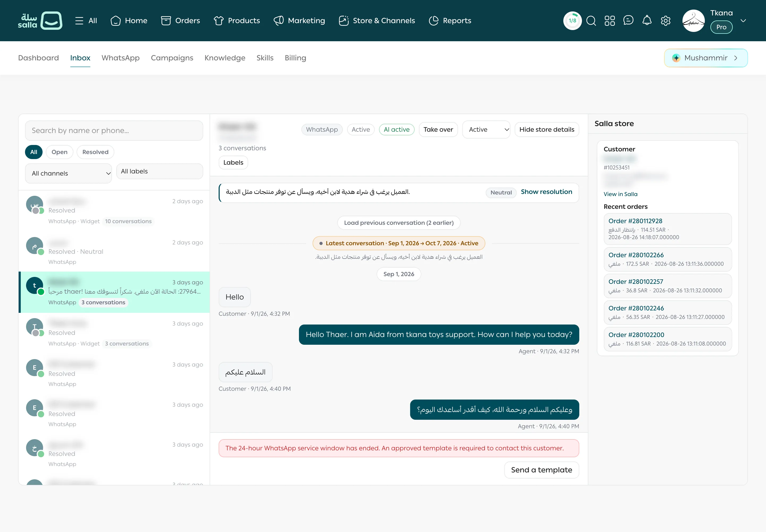Open View in Salla link
The width and height of the screenshot is (766, 532).
point(620,194)
